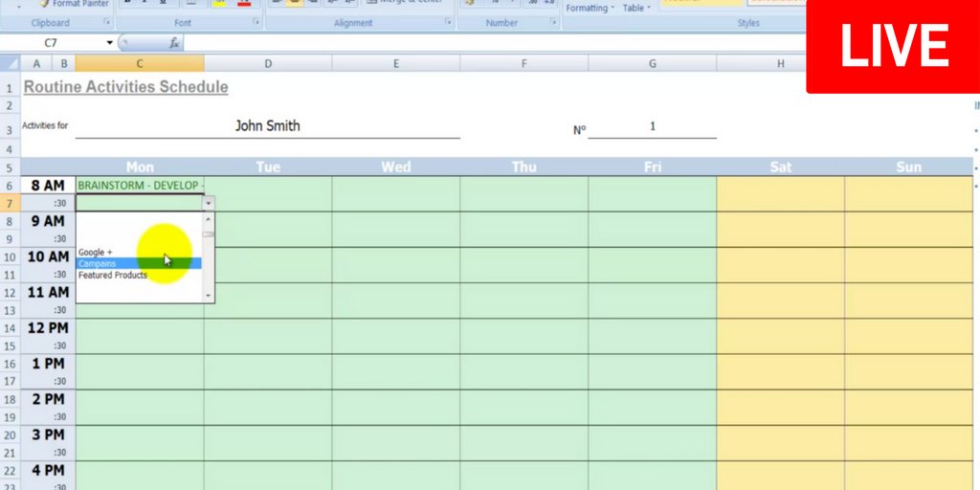Click the 'John Smith' name cell

coord(268,125)
